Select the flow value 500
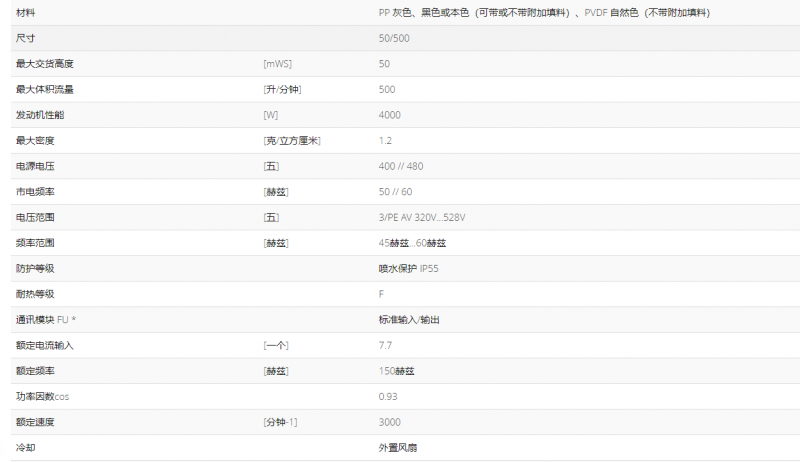Image resolution: width=800 pixels, height=462 pixels. 387,89
